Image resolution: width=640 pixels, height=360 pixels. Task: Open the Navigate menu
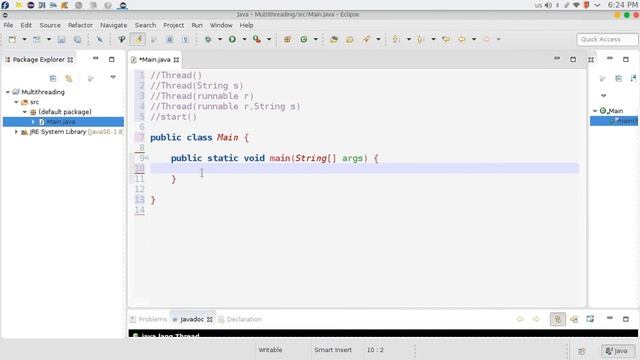coord(113,25)
